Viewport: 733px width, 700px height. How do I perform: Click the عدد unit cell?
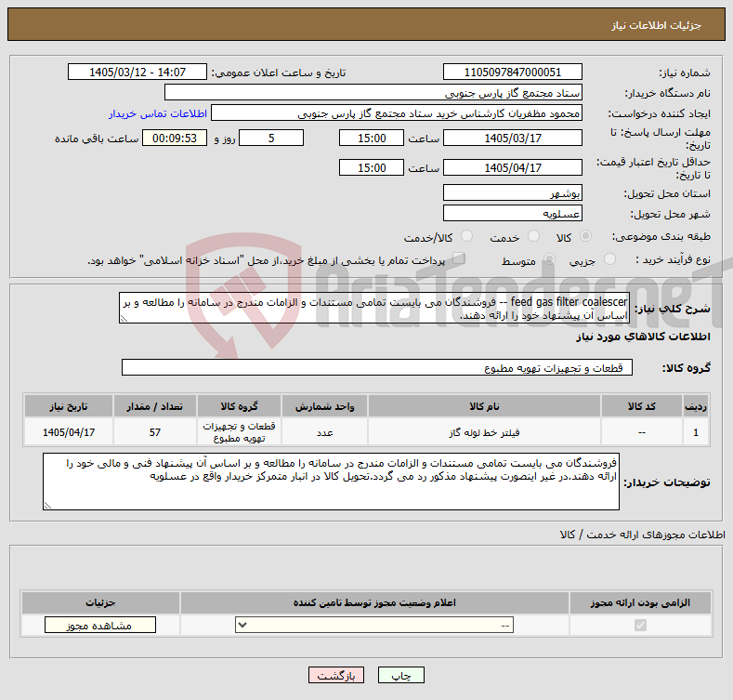click(324, 432)
